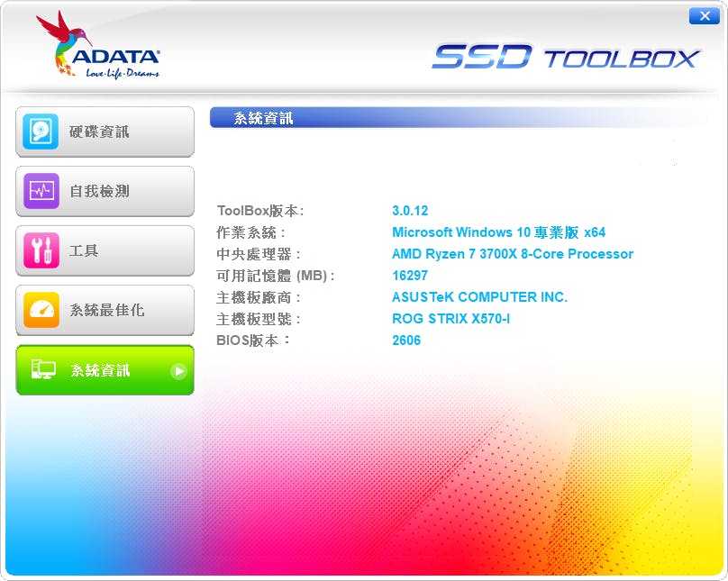Click the orange gauge icon for 系統最佳化
The width and height of the screenshot is (728, 581).
[x=41, y=310]
